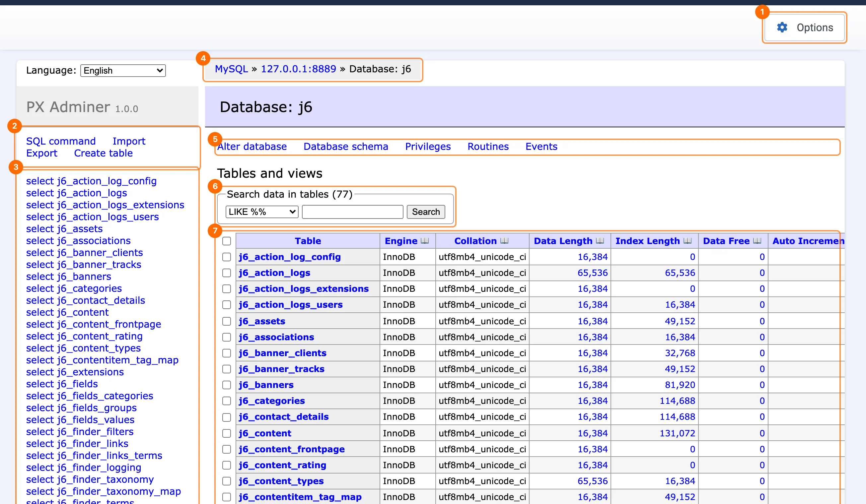Open the Data Length column help icon

pos(600,241)
